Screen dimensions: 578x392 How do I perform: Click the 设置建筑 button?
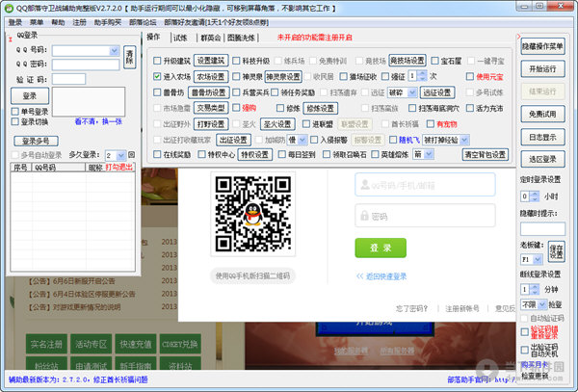(x=211, y=61)
